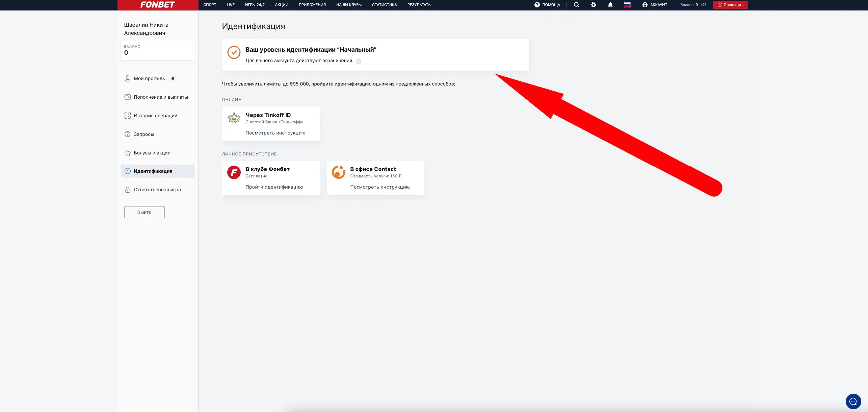
Task: Click the АККАУНТ label
Action: 658,5
